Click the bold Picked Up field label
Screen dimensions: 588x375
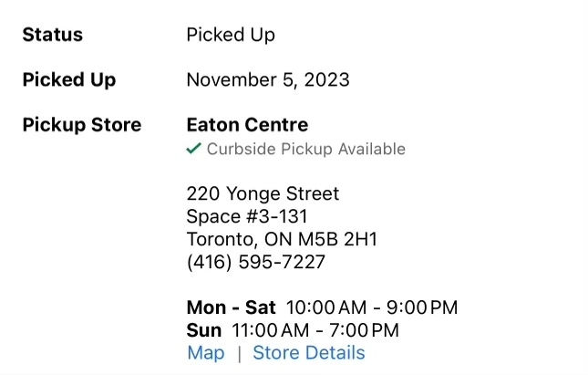68,79
